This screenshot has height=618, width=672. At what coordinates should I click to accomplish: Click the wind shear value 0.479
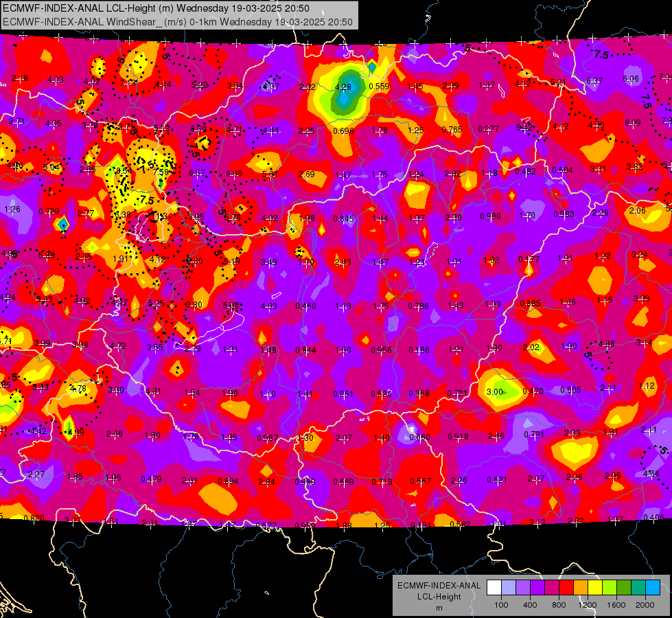151,479
